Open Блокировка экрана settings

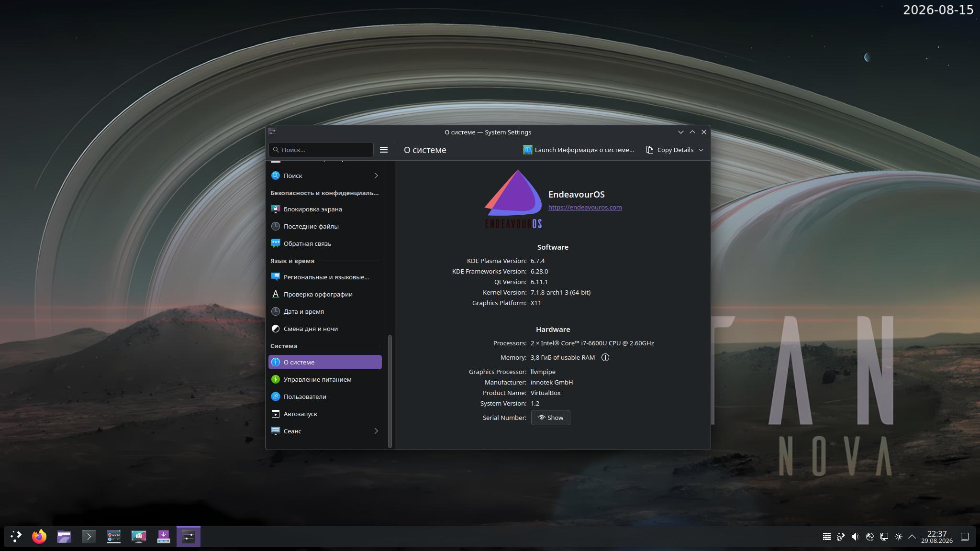point(325,209)
